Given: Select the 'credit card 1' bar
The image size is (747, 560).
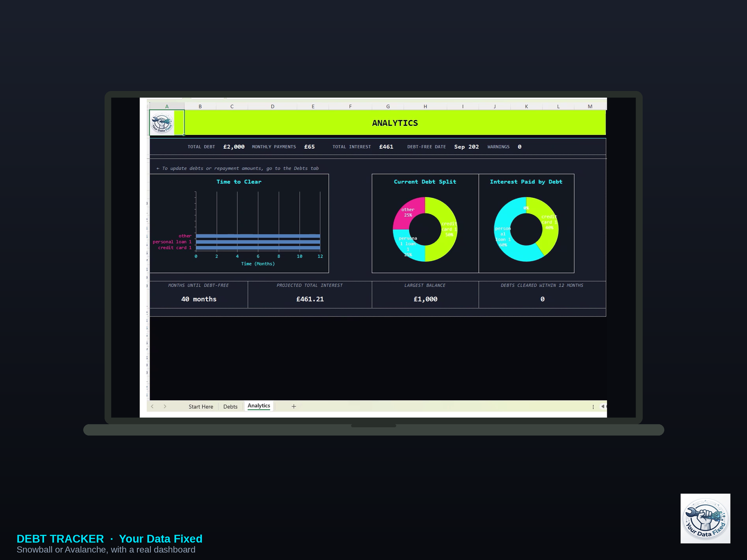Looking at the screenshot, I should pos(258,248).
